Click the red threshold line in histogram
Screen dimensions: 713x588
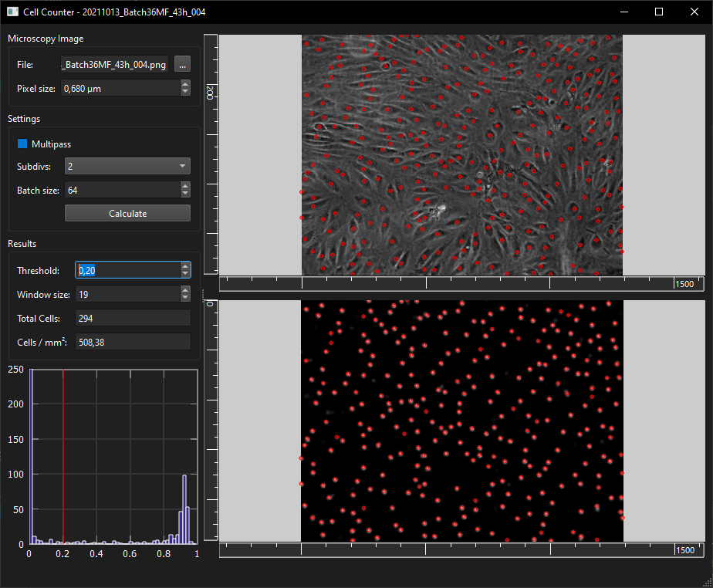63,456
